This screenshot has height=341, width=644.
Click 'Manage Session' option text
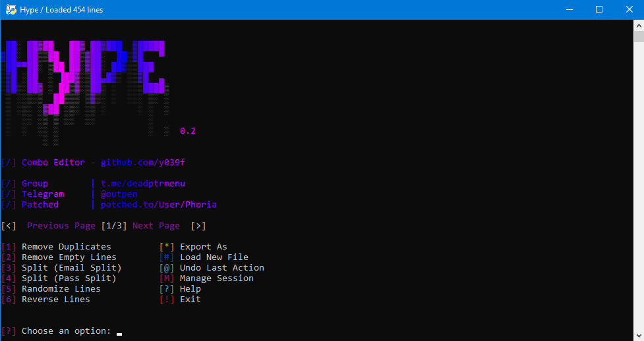click(x=217, y=278)
